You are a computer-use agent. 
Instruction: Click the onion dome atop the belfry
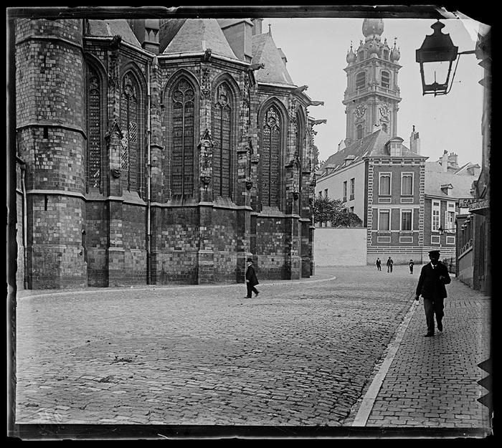coord(373,27)
